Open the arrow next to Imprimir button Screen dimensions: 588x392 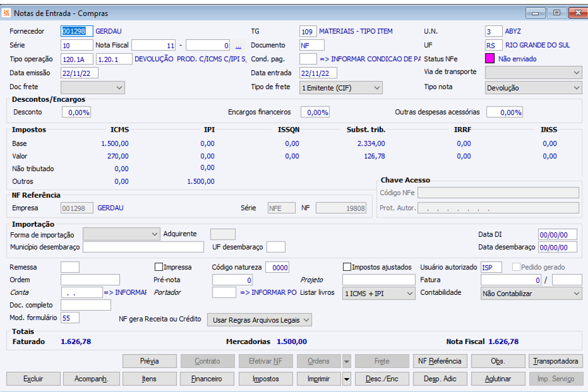click(346, 379)
